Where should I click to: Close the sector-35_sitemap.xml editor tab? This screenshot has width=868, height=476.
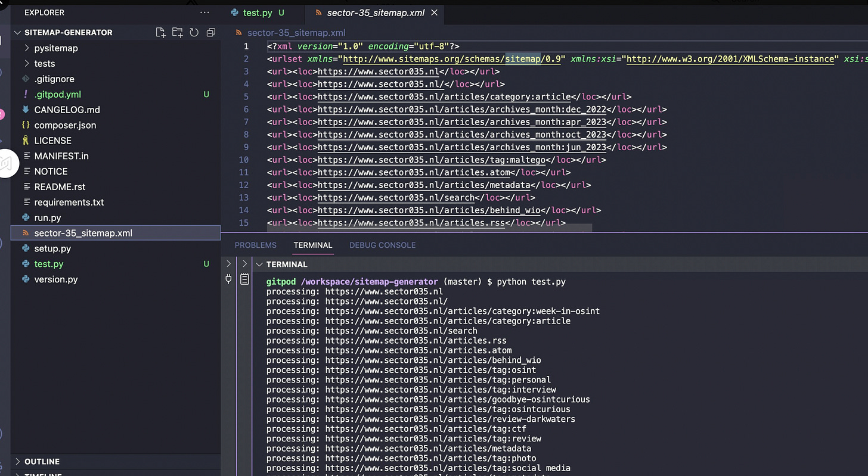click(x=434, y=13)
